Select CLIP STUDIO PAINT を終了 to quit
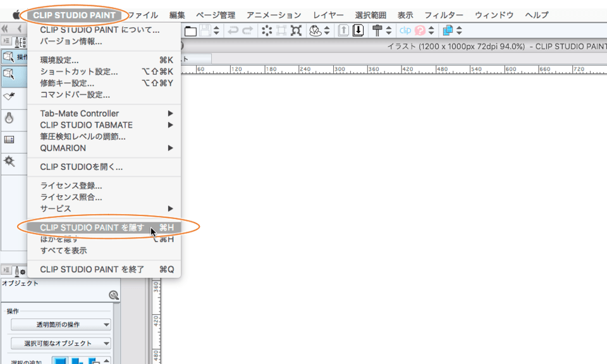 click(92, 269)
